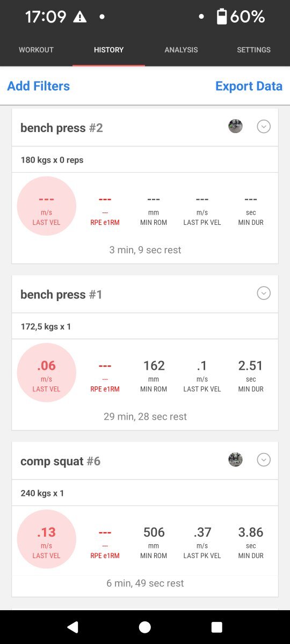Viewport: 290px width, 644px height.
Task: Tap RPE e1RM metric on bench press #1
Action: point(105,376)
